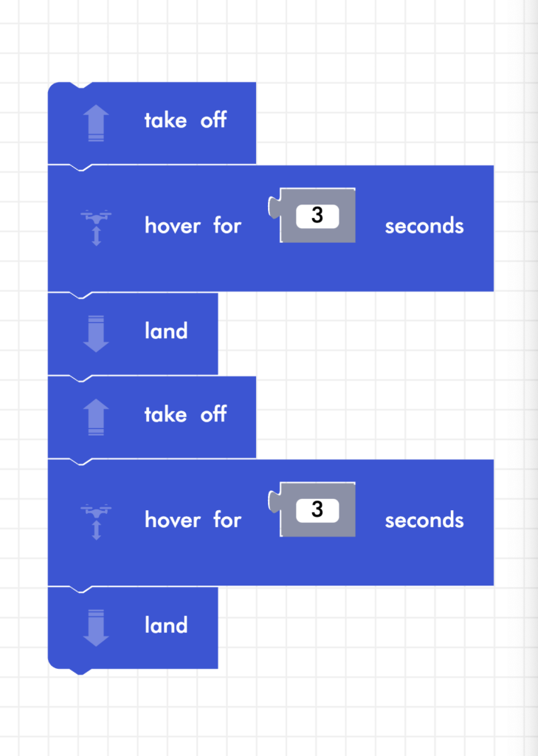Click the up-arrow icon on the second take off block
538x756 pixels.
pyautogui.click(x=97, y=417)
